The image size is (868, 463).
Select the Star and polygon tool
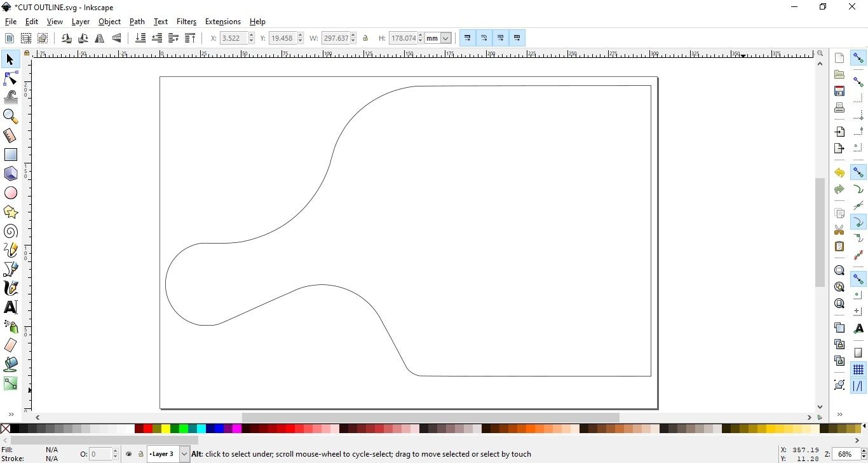(x=11, y=212)
